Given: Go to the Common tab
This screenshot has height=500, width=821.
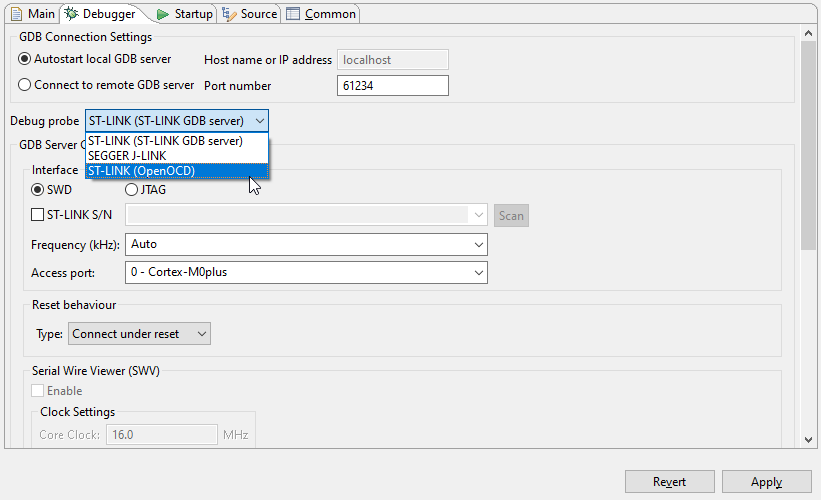Looking at the screenshot, I should (x=321, y=14).
